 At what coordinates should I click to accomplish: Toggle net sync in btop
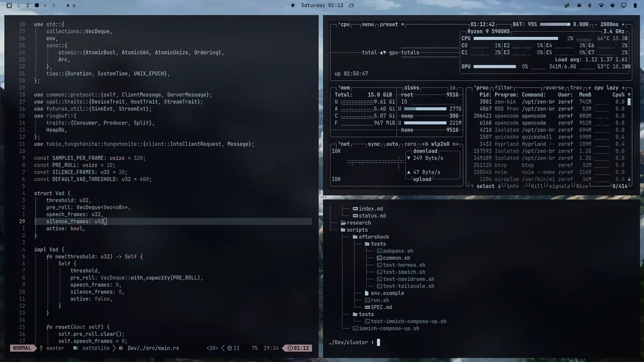click(374, 144)
